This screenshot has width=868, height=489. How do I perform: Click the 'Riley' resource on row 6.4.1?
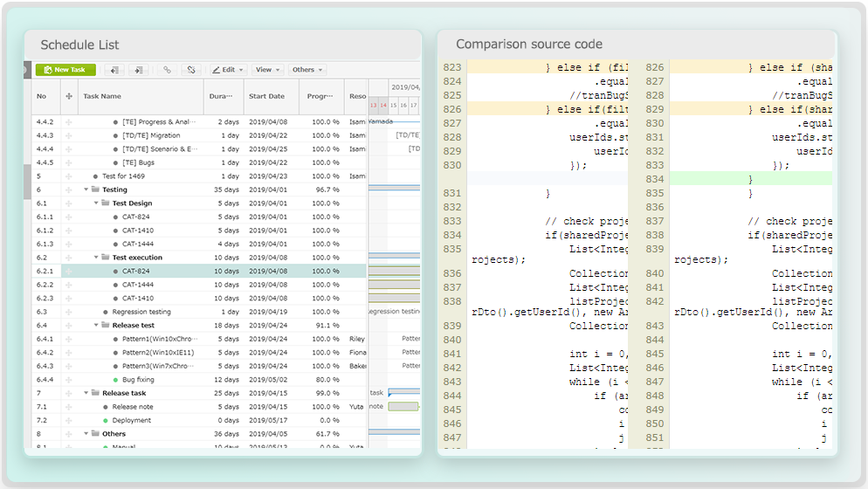[x=357, y=339]
